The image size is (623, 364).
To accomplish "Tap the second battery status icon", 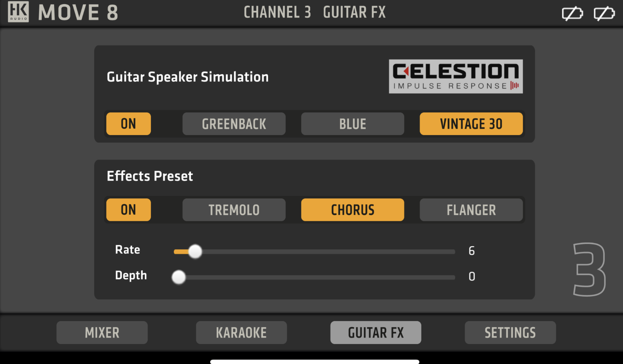I will coord(604,13).
